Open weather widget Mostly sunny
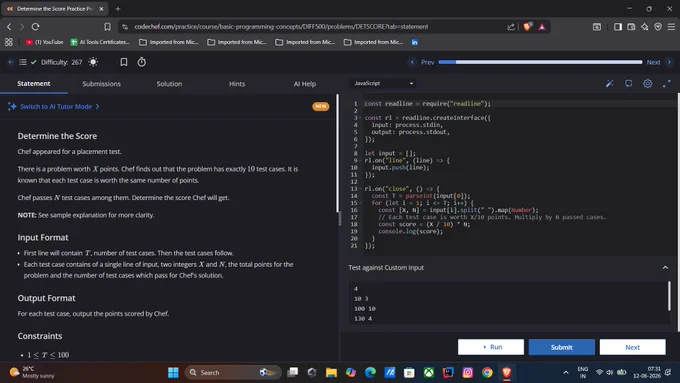 coord(33,372)
